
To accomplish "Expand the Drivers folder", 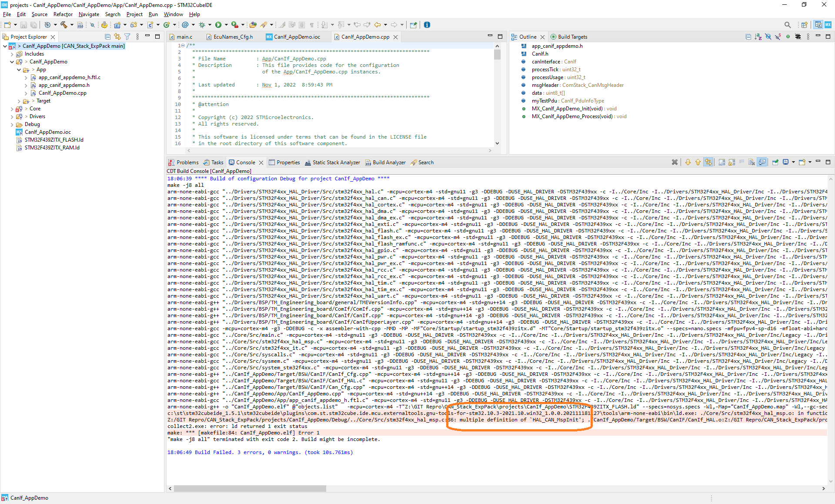I will [12, 116].
